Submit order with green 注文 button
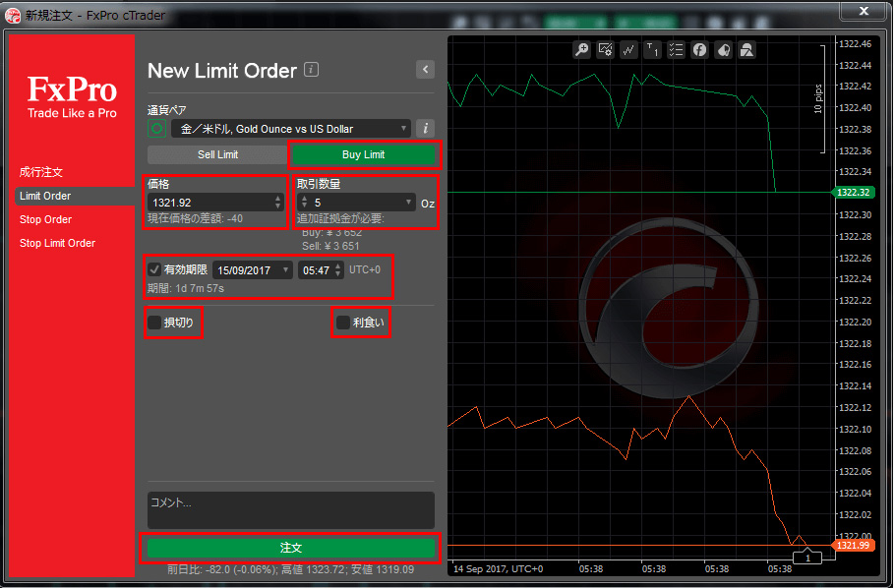 [x=291, y=548]
